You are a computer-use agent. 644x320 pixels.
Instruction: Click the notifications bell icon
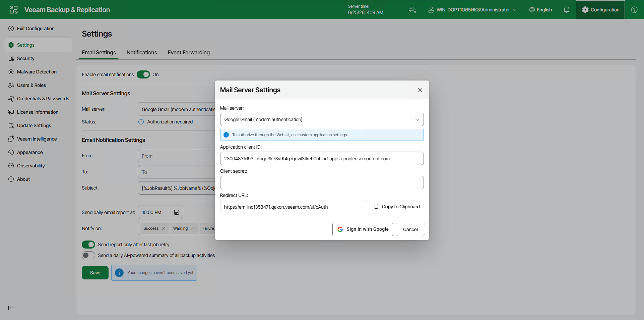coord(566,10)
